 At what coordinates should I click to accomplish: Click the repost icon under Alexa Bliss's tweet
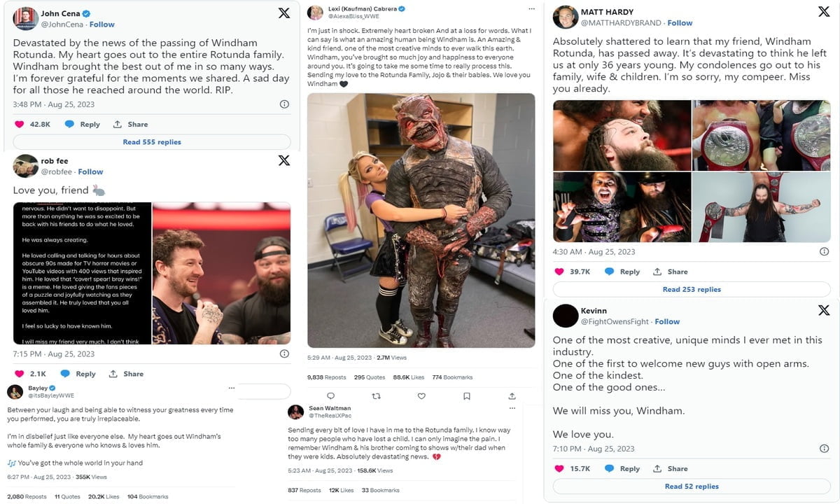click(x=376, y=396)
